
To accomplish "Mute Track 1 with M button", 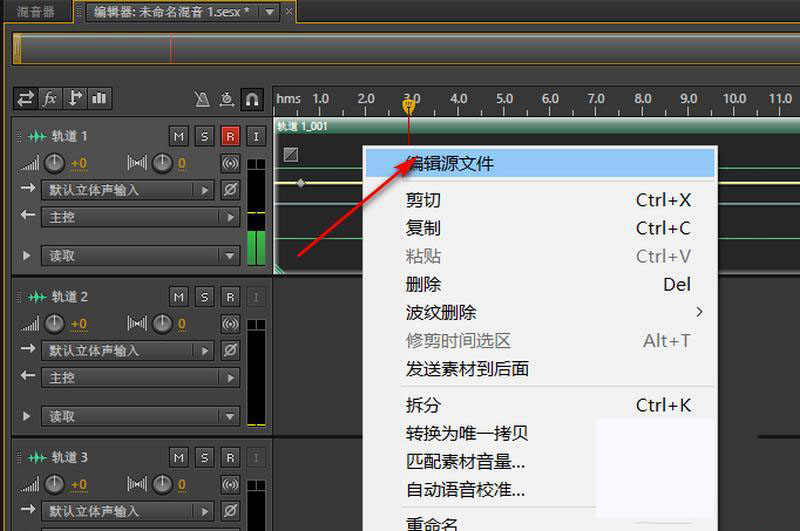I will [x=179, y=136].
